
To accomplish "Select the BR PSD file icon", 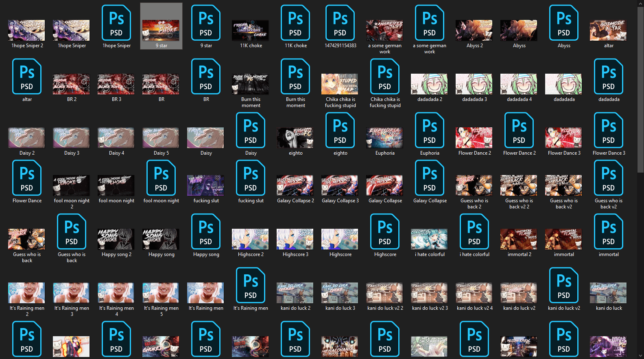I will point(206,77).
